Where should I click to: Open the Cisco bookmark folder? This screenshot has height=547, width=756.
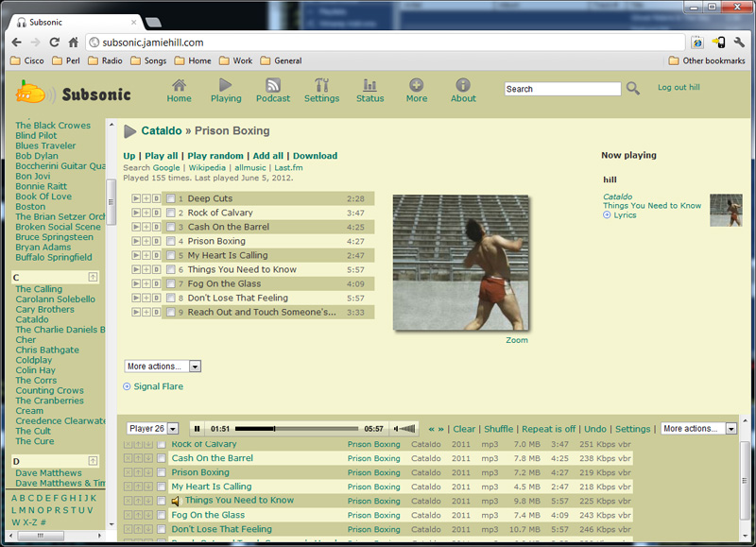point(27,60)
